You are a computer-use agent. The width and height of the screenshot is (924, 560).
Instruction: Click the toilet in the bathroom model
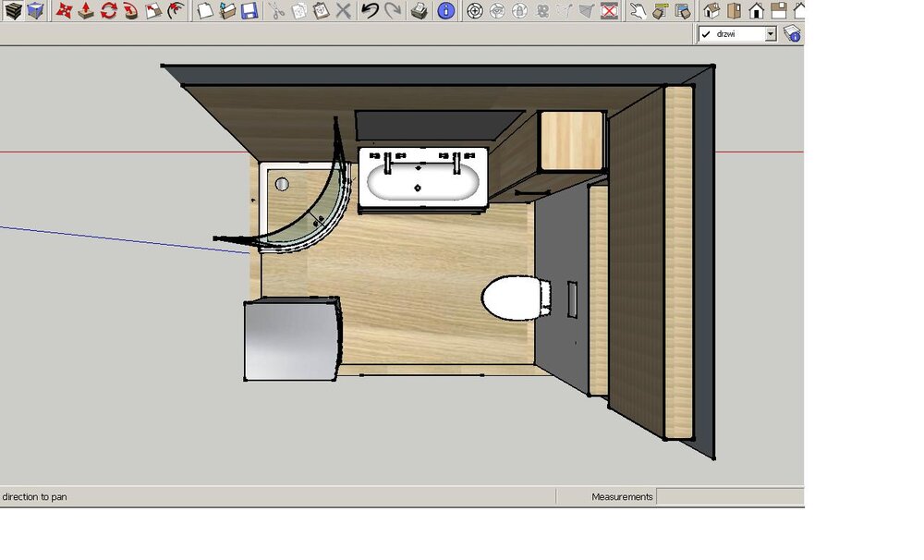(x=509, y=298)
